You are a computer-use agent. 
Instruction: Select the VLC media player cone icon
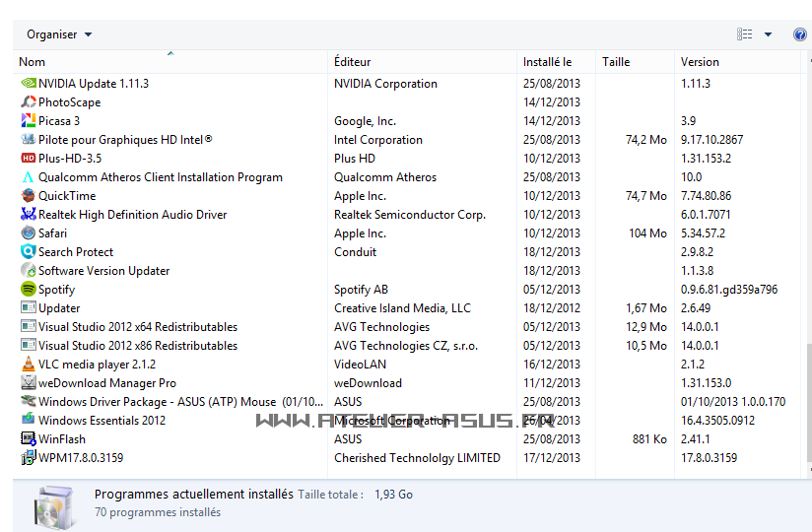29,365
